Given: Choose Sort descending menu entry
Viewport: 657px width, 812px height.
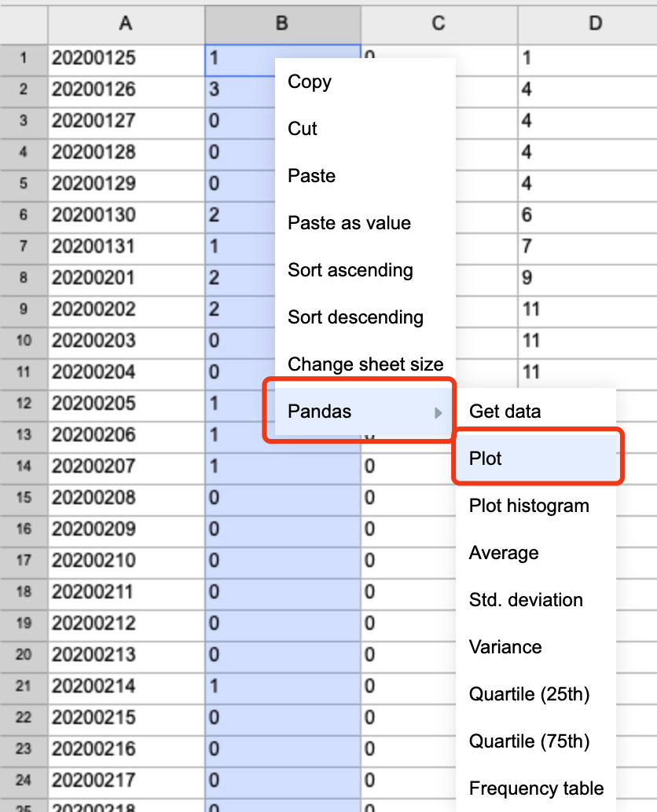Looking at the screenshot, I should coord(355,317).
